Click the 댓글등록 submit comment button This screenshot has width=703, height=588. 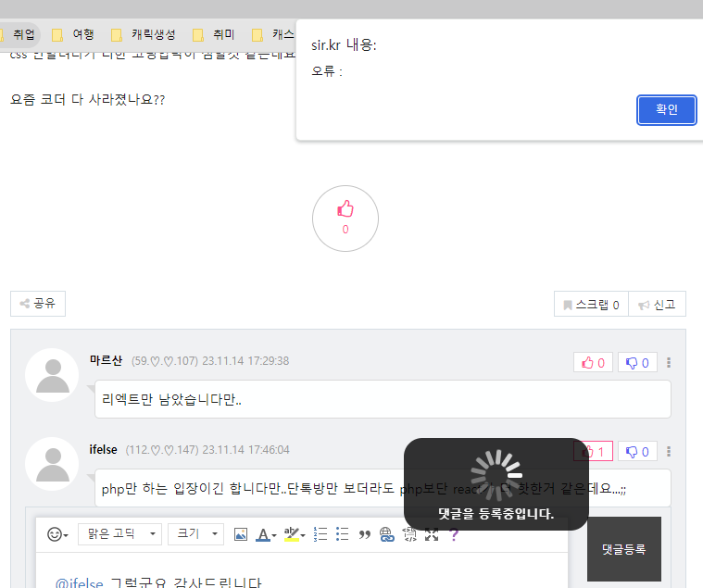pyautogui.click(x=623, y=549)
